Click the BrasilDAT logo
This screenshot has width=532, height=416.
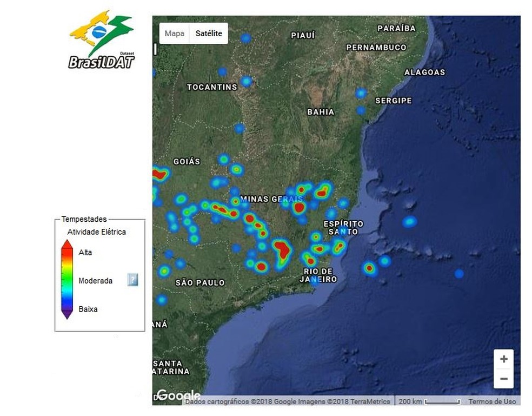(x=102, y=41)
